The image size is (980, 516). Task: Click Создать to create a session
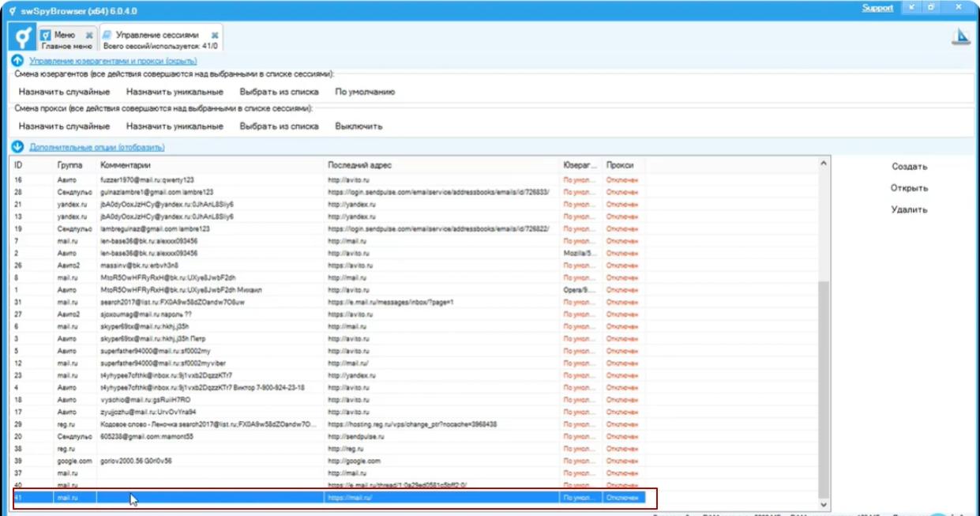910,167
